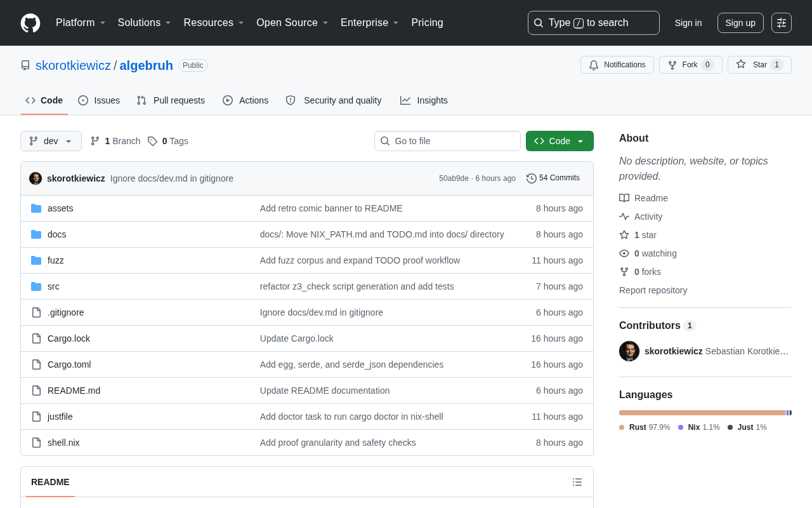812x508 pixels.
Task: Click the fork icon beside 0 forks
Action: [x=624, y=272]
